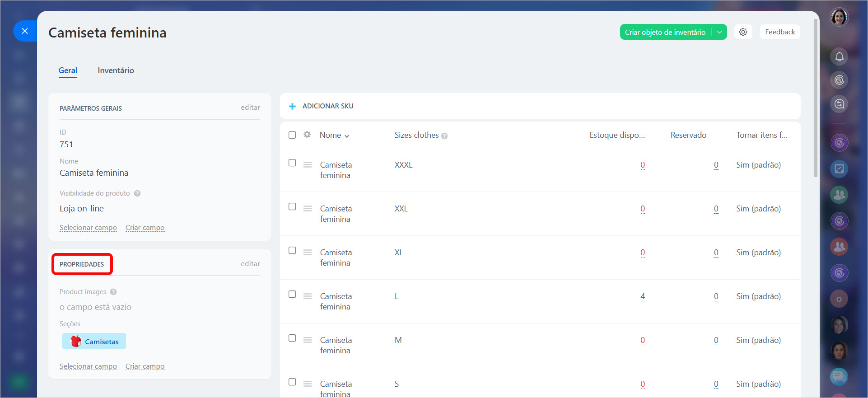Check the XXXL row checkbox

click(x=292, y=163)
